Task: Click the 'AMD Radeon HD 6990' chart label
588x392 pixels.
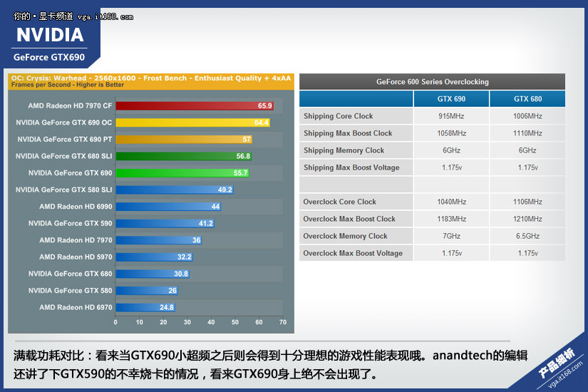Action: pos(76,207)
